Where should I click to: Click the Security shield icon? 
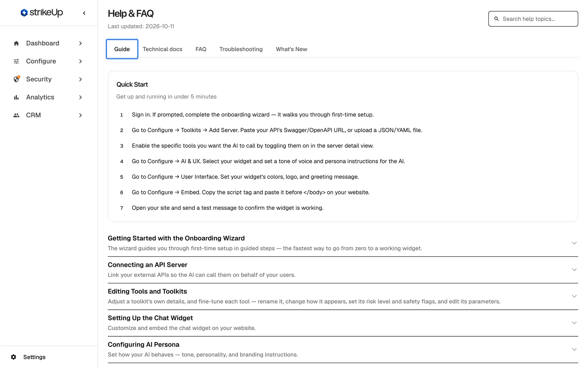[x=16, y=79]
